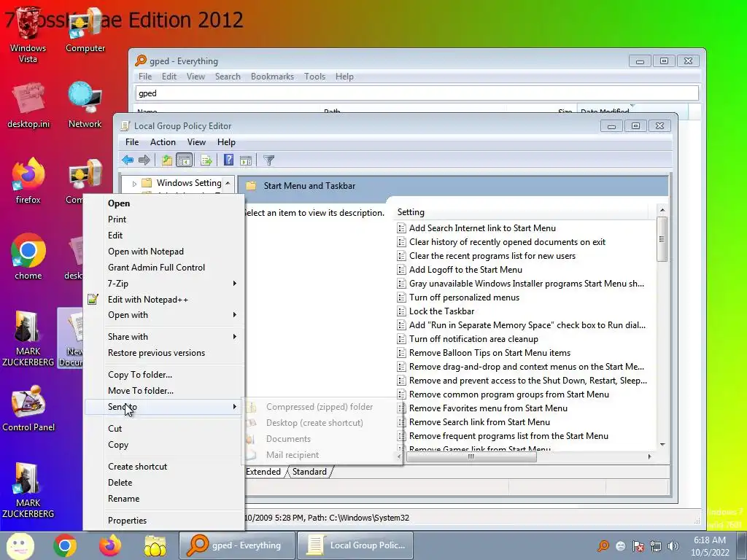Select the Lock the Taskbar policy setting
This screenshot has width=747, height=560.
[x=441, y=311]
